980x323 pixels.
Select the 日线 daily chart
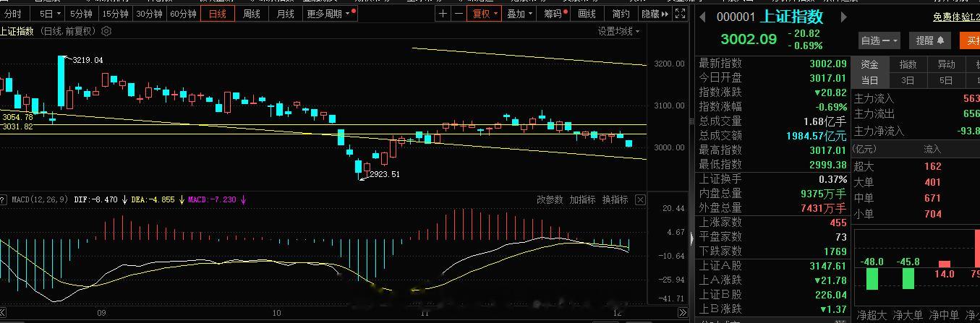(218, 14)
